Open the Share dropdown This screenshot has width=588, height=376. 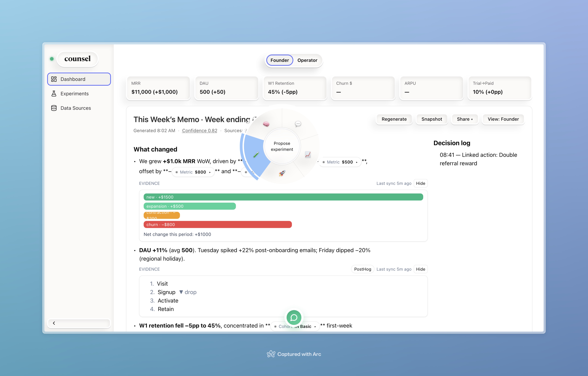pos(464,119)
